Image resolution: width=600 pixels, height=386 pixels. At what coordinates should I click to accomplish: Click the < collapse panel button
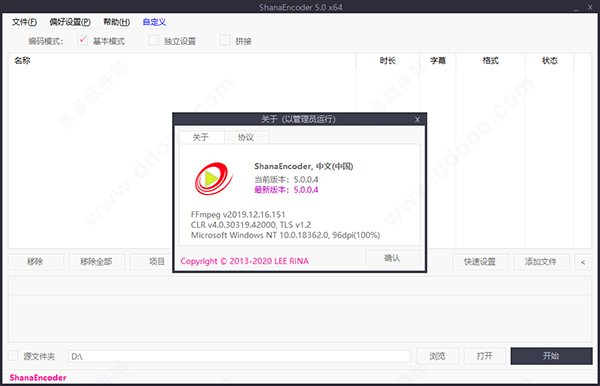coord(583,262)
